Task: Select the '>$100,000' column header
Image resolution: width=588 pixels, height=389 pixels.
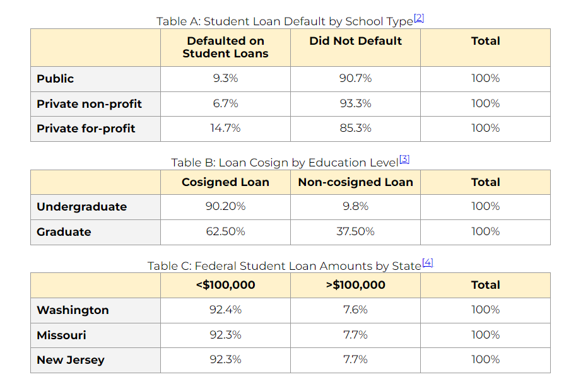Action: coord(355,285)
